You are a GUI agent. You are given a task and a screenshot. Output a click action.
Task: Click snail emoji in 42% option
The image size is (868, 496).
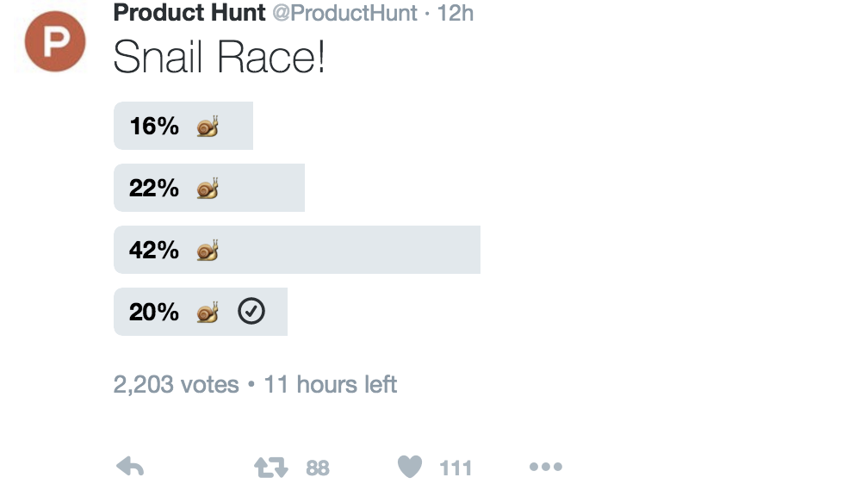[208, 251]
